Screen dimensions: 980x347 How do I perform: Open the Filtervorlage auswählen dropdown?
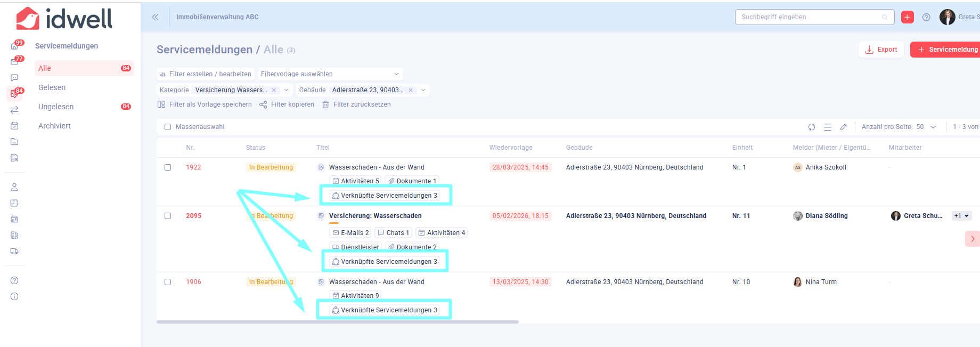[x=330, y=74]
